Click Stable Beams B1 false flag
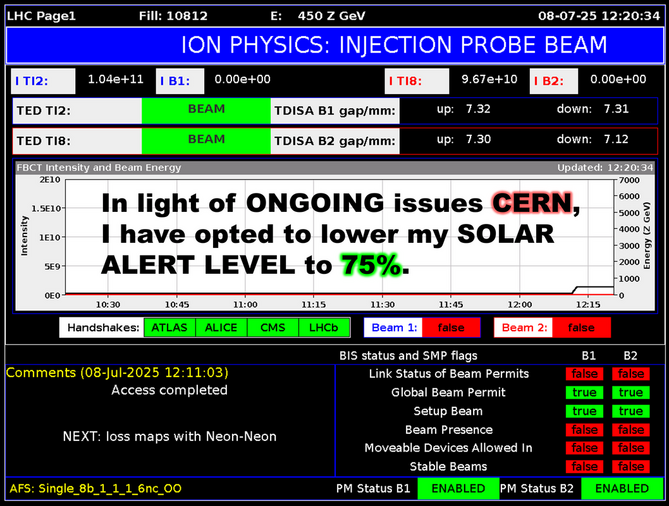The width and height of the screenshot is (669, 506). pyautogui.click(x=585, y=467)
